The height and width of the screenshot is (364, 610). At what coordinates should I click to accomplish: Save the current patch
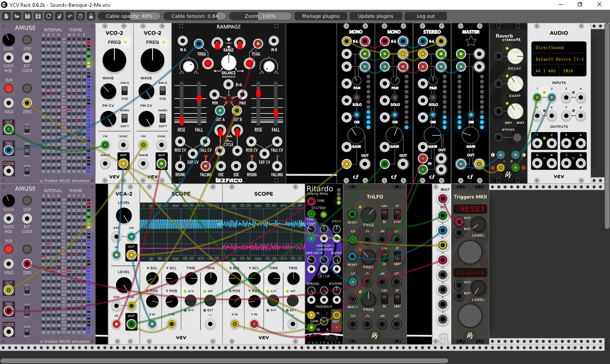[28, 16]
